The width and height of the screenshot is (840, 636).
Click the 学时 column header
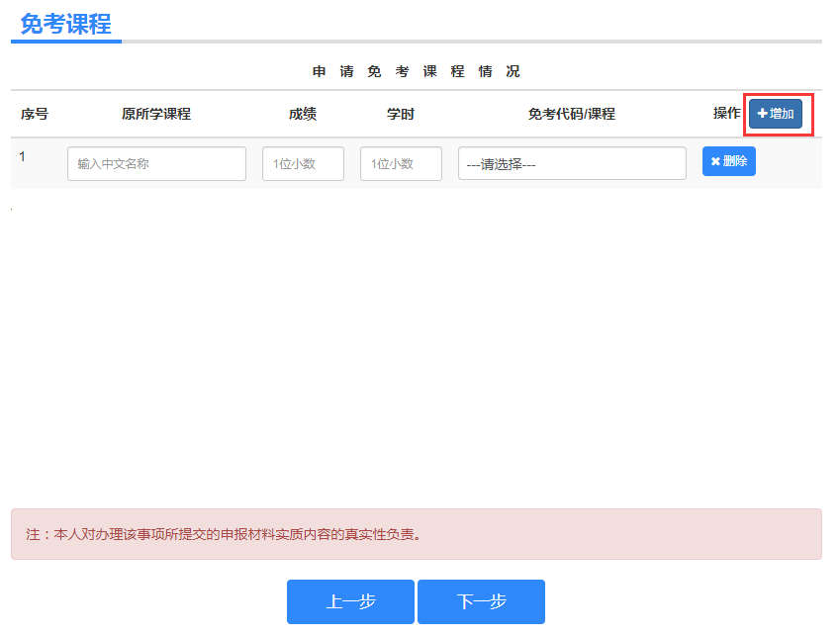point(401,114)
